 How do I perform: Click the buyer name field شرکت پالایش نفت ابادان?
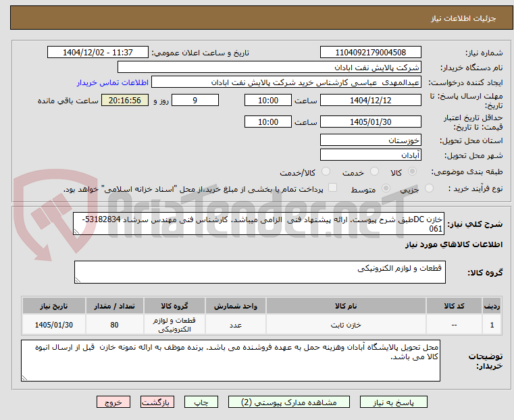click(269, 68)
